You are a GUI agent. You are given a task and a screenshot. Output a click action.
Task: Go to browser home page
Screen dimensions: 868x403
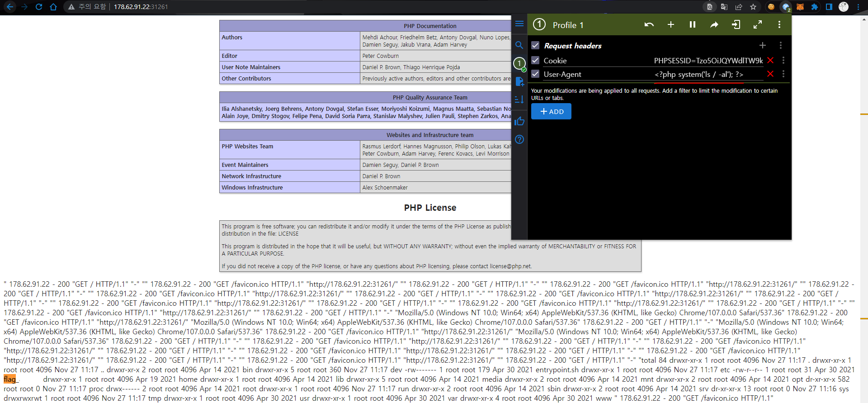53,7
